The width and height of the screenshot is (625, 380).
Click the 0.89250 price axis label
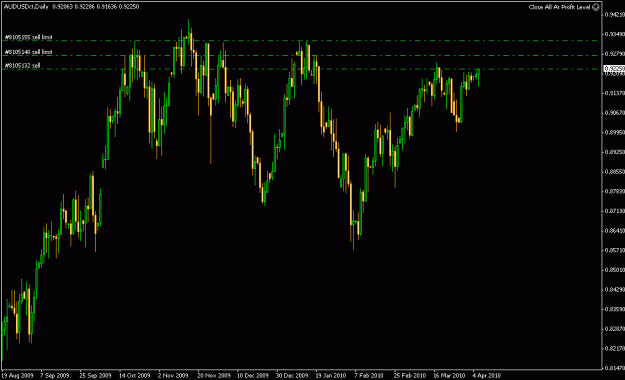coord(615,152)
